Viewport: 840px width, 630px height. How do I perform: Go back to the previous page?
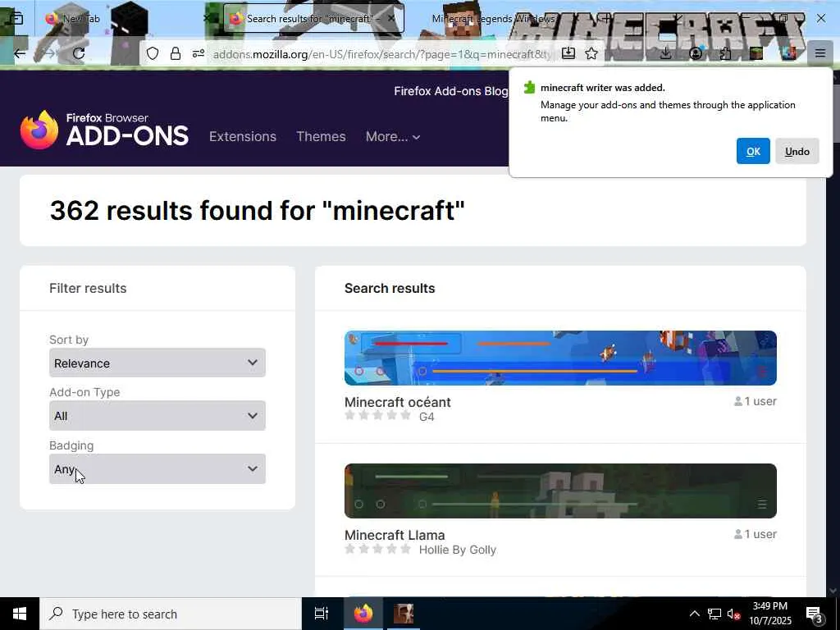point(20,53)
